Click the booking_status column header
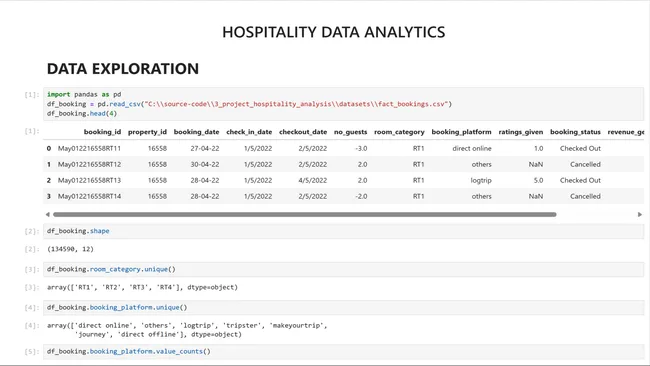The image size is (650, 366). click(x=575, y=132)
